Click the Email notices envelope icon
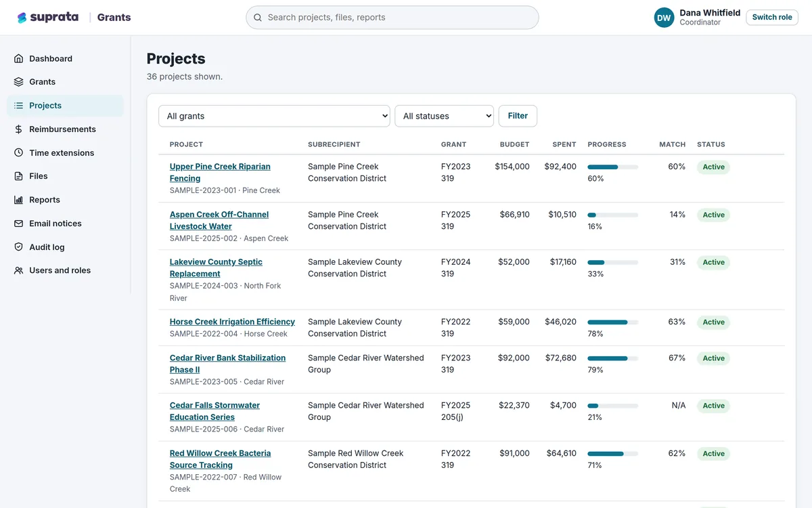Viewport: 812px width, 508px height. point(19,224)
